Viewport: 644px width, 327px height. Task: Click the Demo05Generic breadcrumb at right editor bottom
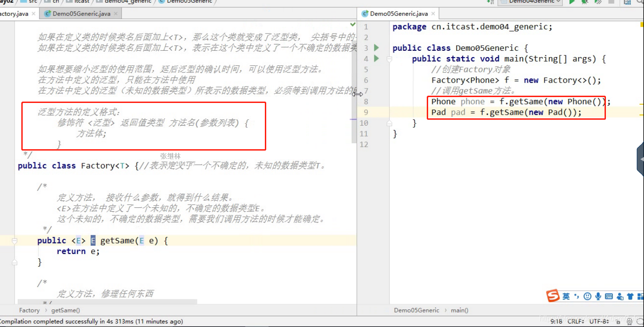pyautogui.click(x=416, y=310)
